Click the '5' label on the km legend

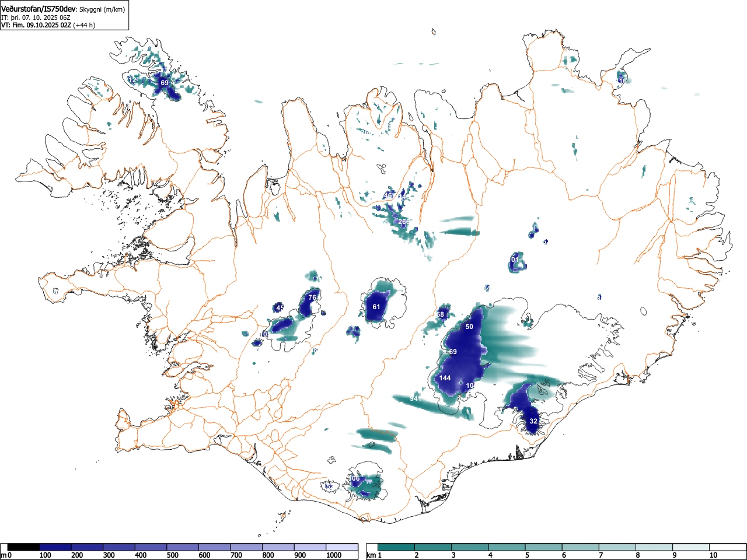pos(527,555)
